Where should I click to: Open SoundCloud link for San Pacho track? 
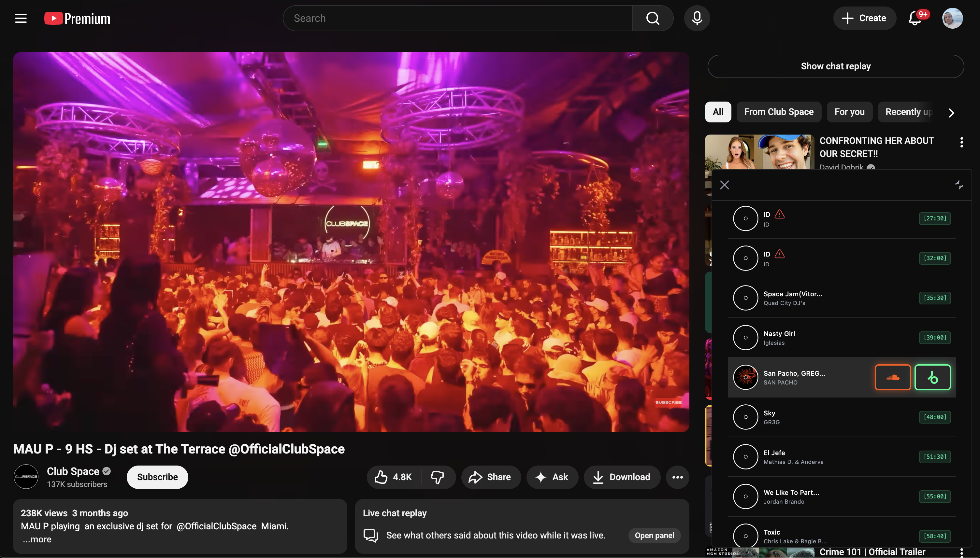pyautogui.click(x=893, y=378)
